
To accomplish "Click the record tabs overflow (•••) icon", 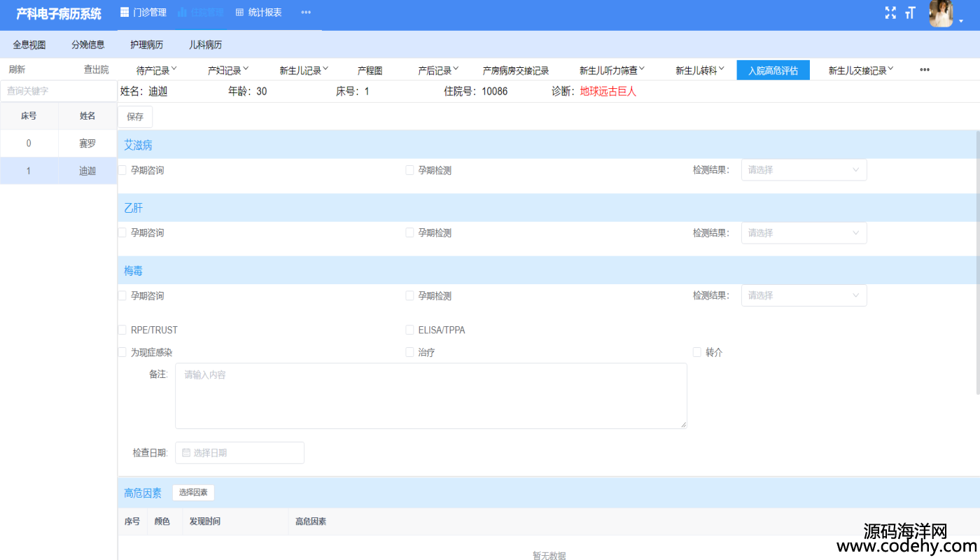I will (925, 70).
